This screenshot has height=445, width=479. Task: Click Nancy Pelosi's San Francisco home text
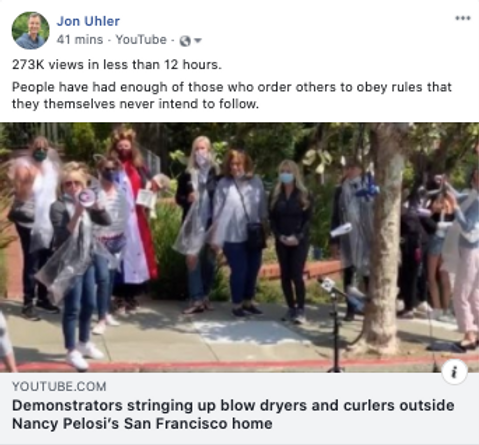(142, 424)
